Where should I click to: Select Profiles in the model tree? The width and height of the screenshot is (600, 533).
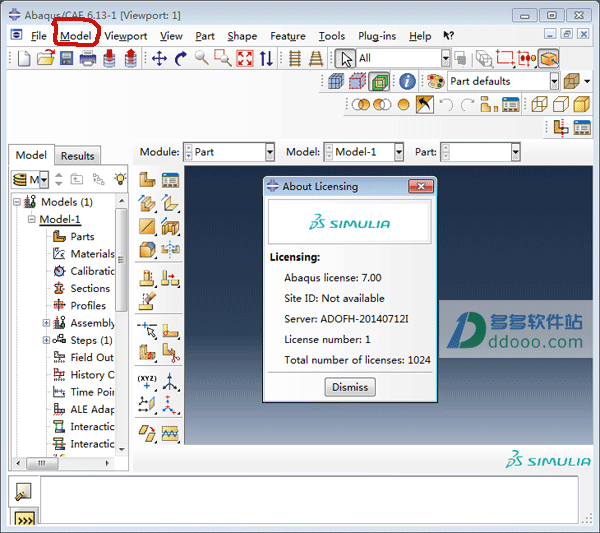(x=88, y=305)
